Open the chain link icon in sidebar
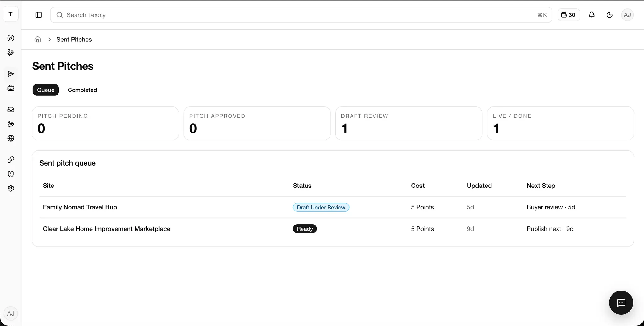Viewport: 644px width, 326px height. (11, 160)
